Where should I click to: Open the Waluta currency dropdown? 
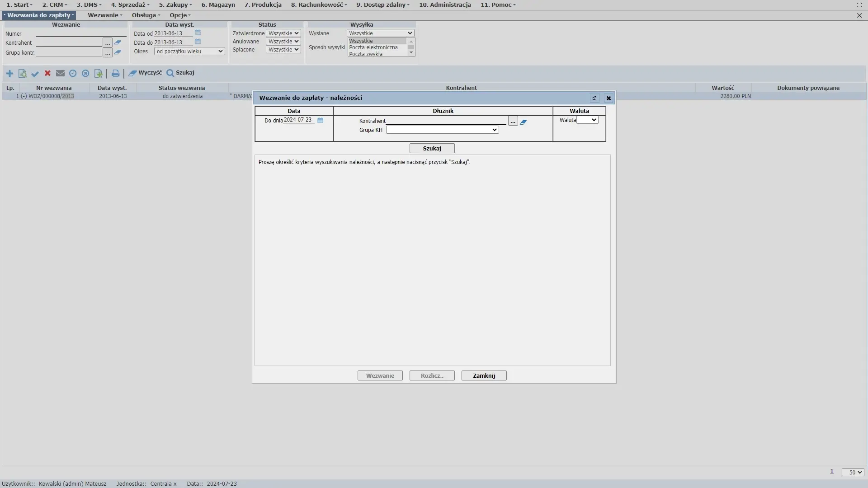[588, 120]
